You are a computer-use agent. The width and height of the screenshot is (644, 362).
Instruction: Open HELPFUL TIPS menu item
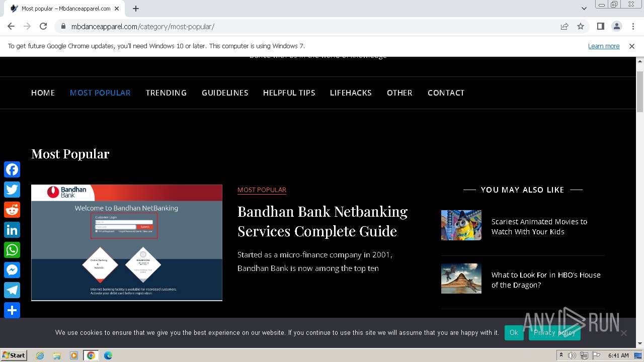[x=289, y=93]
